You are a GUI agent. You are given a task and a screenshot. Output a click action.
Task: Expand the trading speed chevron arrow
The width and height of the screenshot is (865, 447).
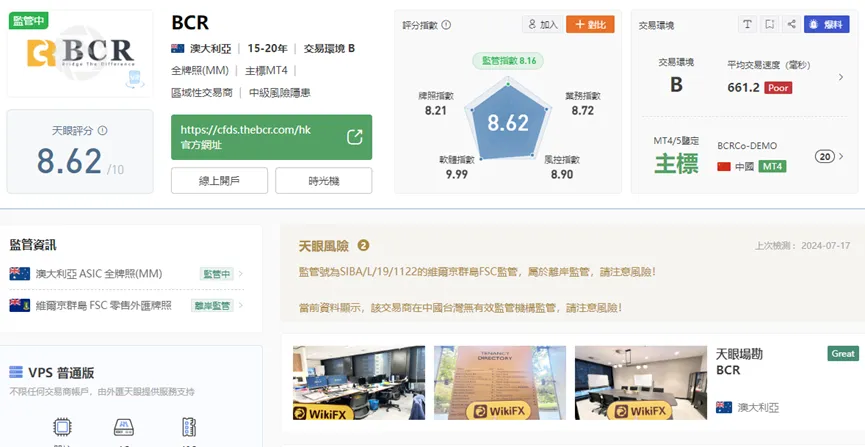[x=841, y=77]
